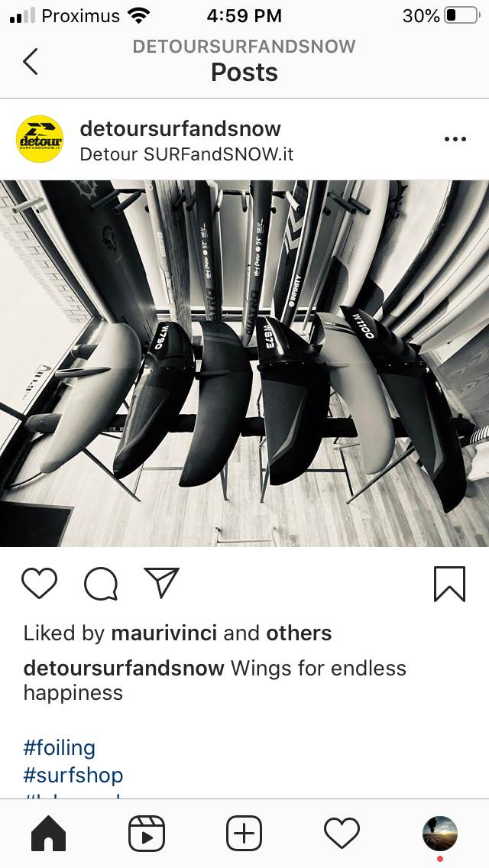Tap the detoursurfandsnow name in the caption
Viewport: 489px width, 868px height.
(124, 668)
